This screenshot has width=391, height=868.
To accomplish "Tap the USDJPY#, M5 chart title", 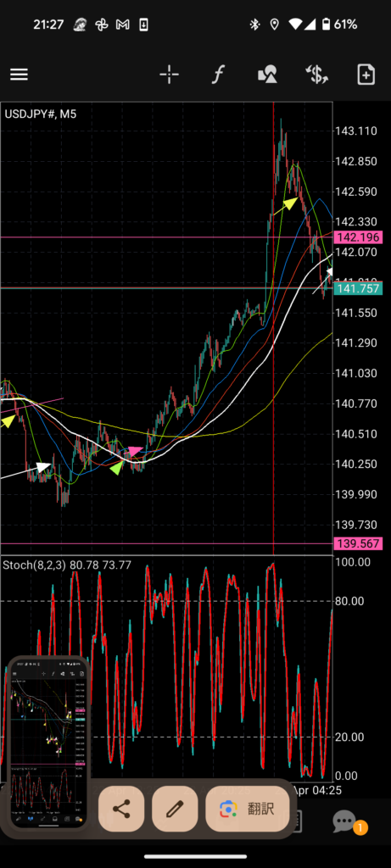I will [x=41, y=114].
